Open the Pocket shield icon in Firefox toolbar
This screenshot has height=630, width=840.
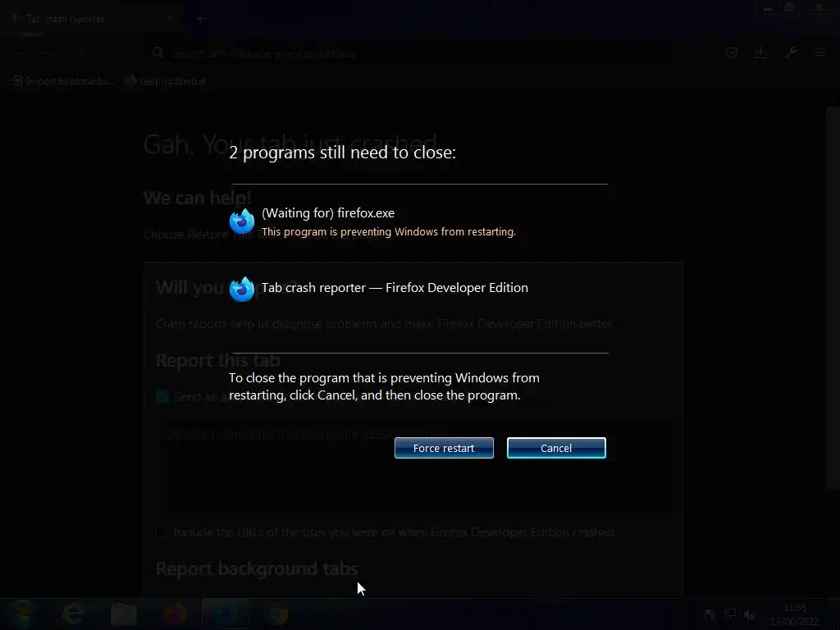(732, 52)
